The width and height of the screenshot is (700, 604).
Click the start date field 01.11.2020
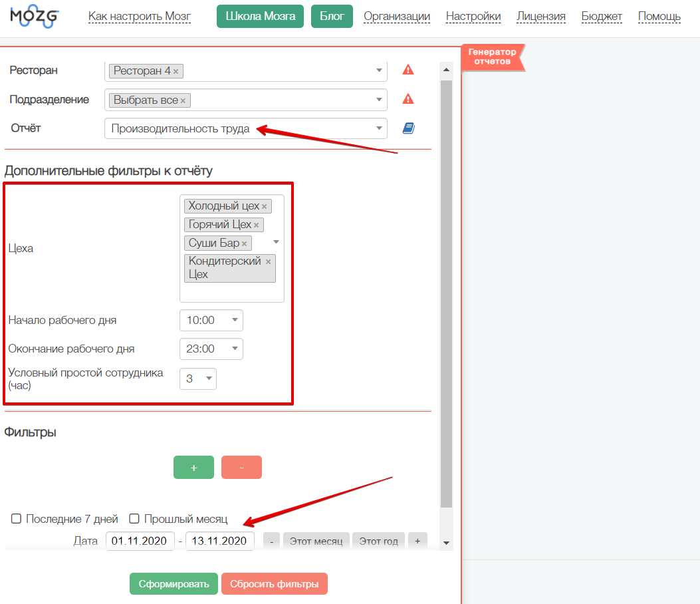pyautogui.click(x=140, y=541)
